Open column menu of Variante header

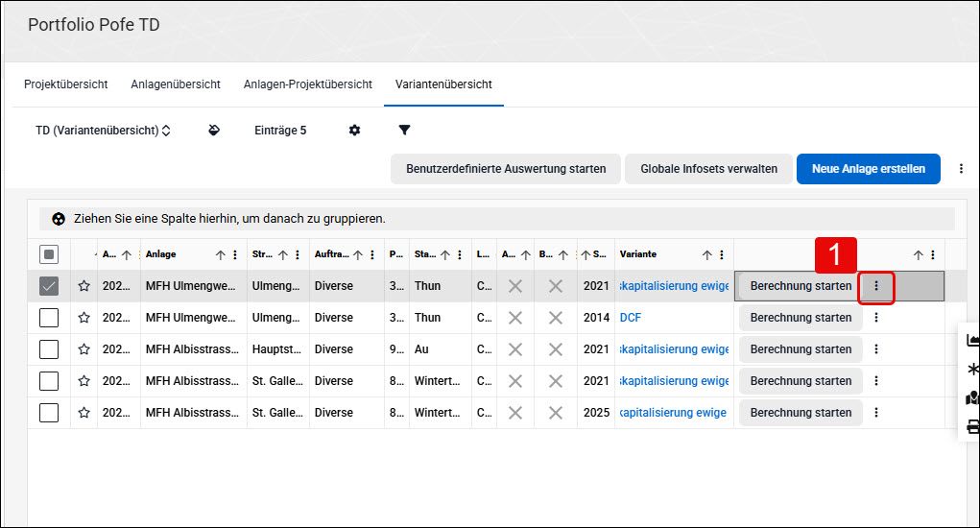coord(721,255)
